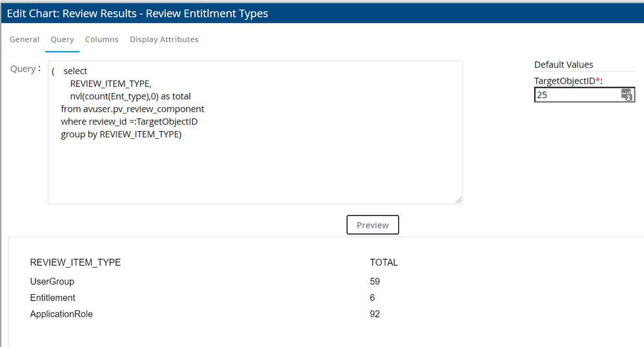This screenshot has height=347, width=644.
Task: Grab the query box resize handle
Action: pos(459,201)
